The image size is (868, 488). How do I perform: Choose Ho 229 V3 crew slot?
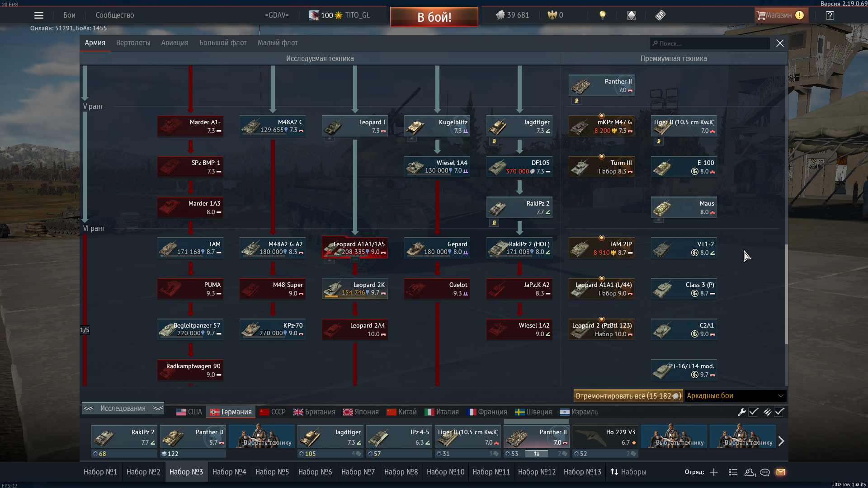[605, 437]
